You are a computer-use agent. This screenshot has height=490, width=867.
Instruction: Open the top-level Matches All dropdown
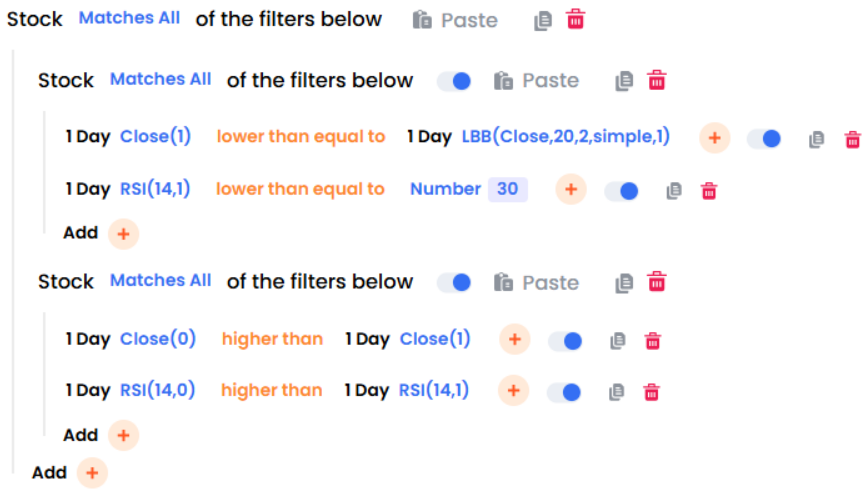130,19
